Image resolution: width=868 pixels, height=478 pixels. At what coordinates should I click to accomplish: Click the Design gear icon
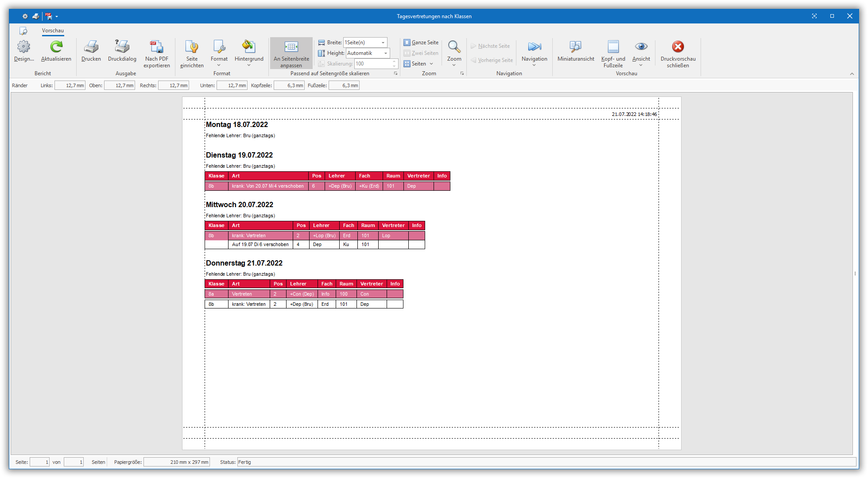(x=23, y=47)
